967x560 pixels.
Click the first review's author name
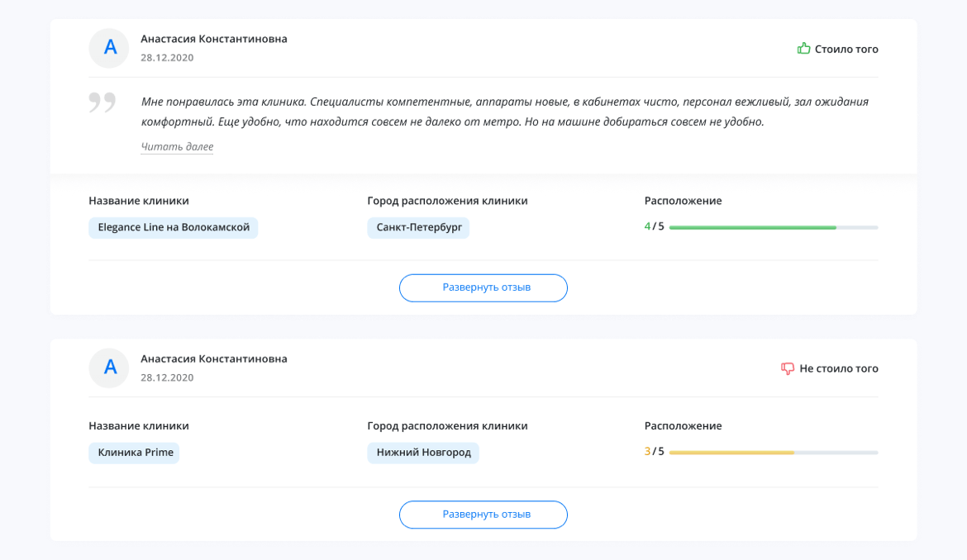[214, 39]
